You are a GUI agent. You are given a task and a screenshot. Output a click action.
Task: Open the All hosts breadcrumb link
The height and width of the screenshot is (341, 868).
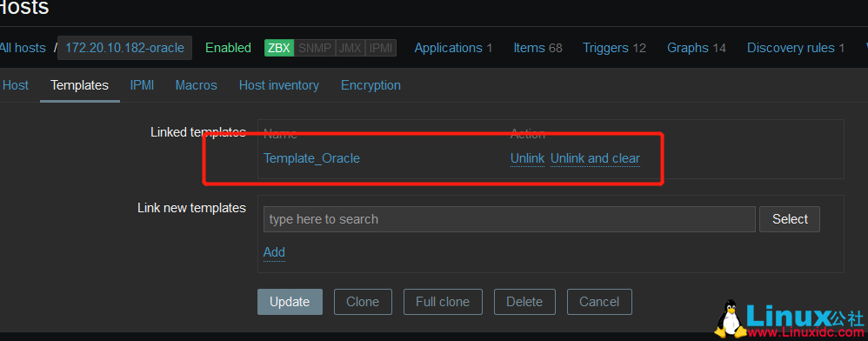coord(22,48)
